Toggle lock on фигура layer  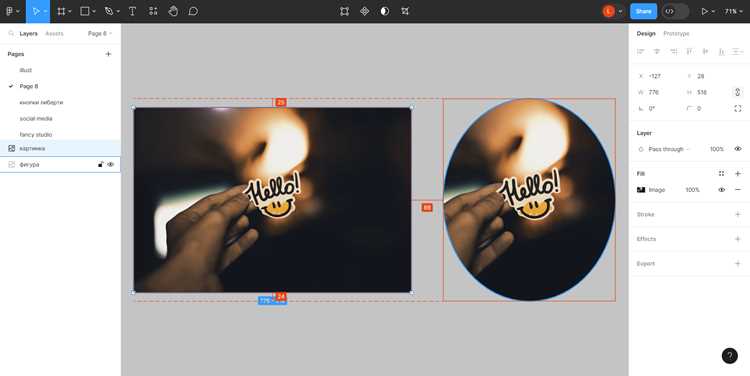pyautogui.click(x=100, y=165)
